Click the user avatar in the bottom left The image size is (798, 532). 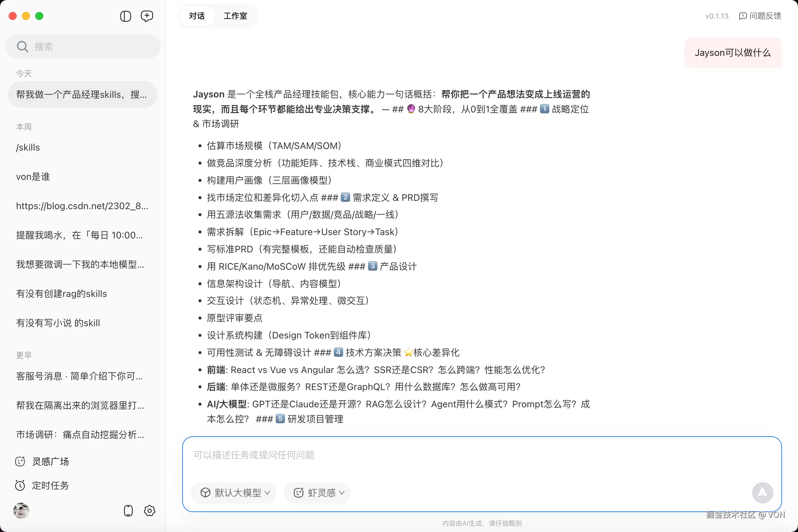[x=21, y=511]
